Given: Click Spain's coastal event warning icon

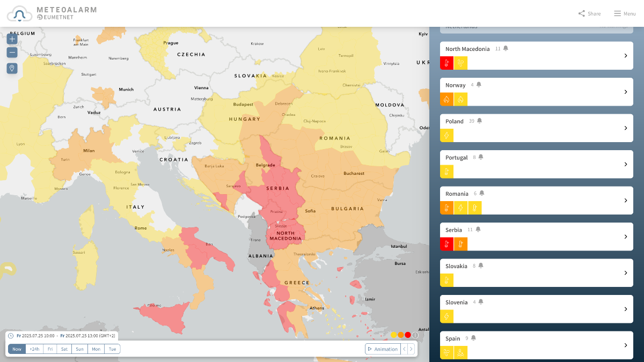Looking at the screenshot, I should (x=460, y=352).
